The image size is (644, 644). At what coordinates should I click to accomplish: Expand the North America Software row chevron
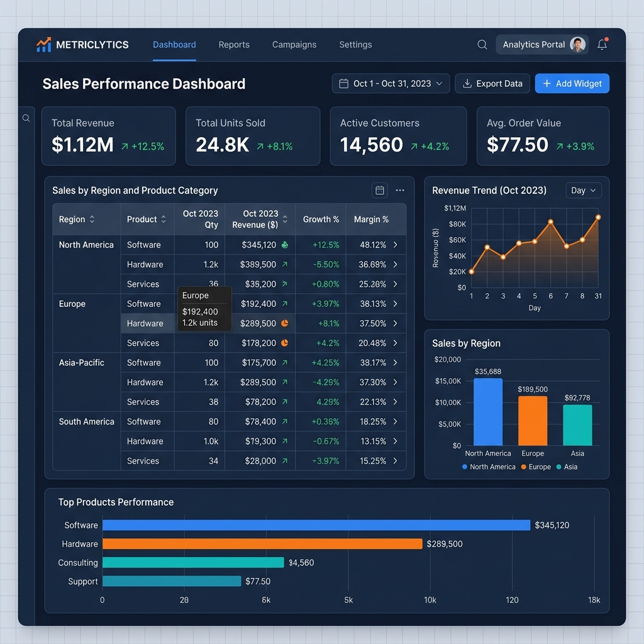click(x=395, y=245)
